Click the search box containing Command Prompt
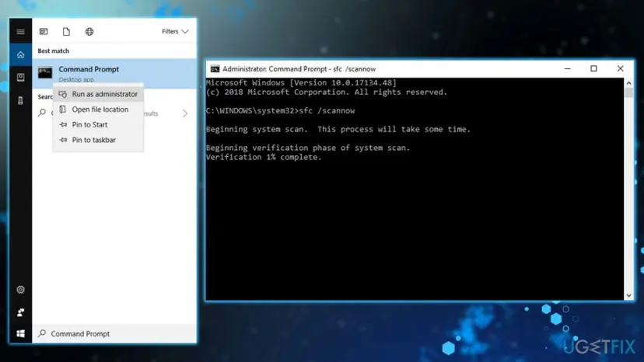The image size is (644, 362). click(x=114, y=334)
